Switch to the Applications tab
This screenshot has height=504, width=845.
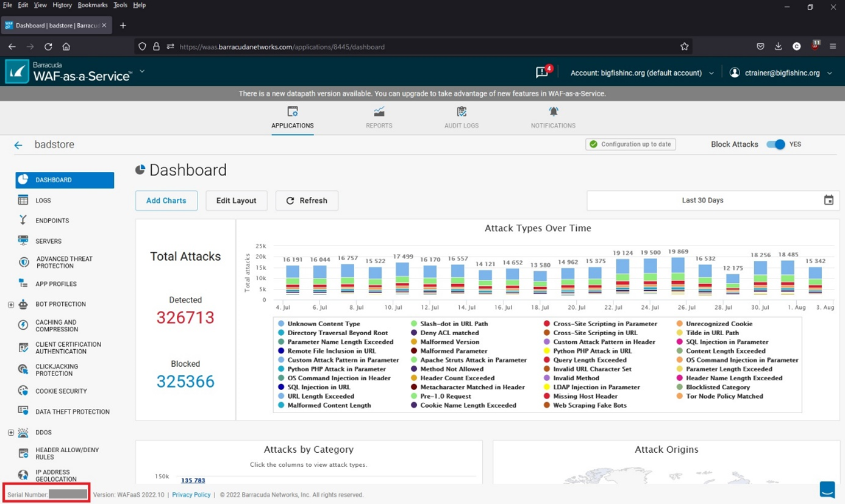(293, 118)
